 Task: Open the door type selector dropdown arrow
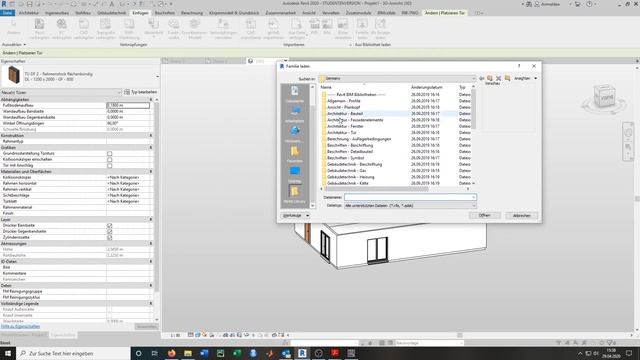coord(158,77)
